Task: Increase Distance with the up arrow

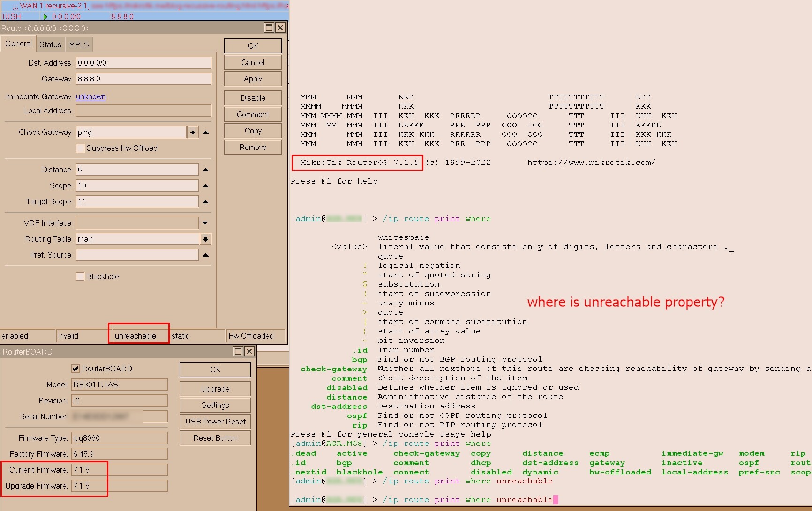Action: pyautogui.click(x=205, y=170)
